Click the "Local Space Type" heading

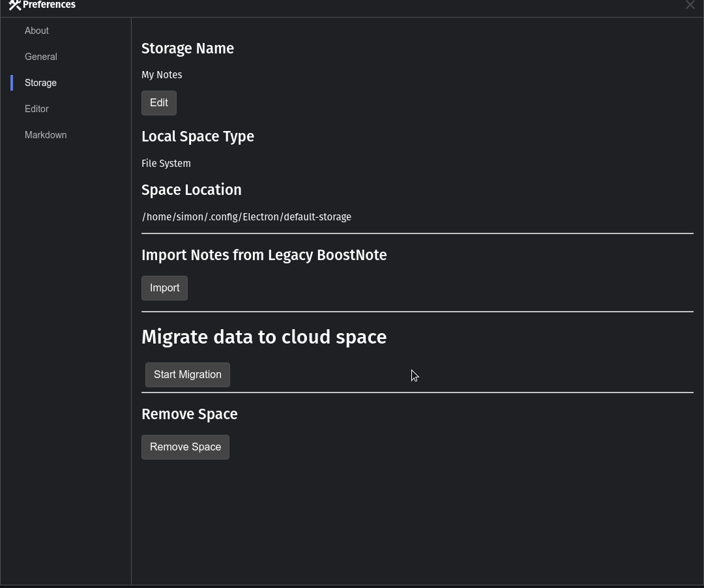[x=198, y=137]
